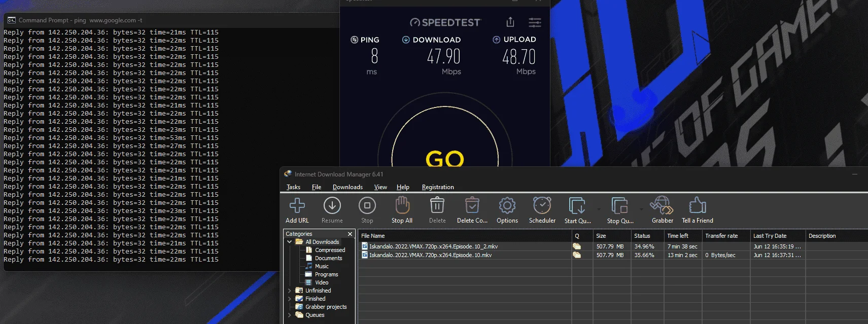Click the 35.66% status cell
Image resolution: width=868 pixels, height=324 pixels.
(644, 255)
